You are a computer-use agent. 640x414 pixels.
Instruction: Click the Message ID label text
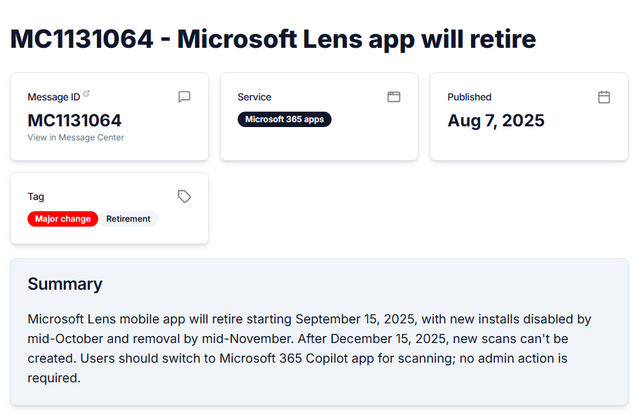pos(53,97)
